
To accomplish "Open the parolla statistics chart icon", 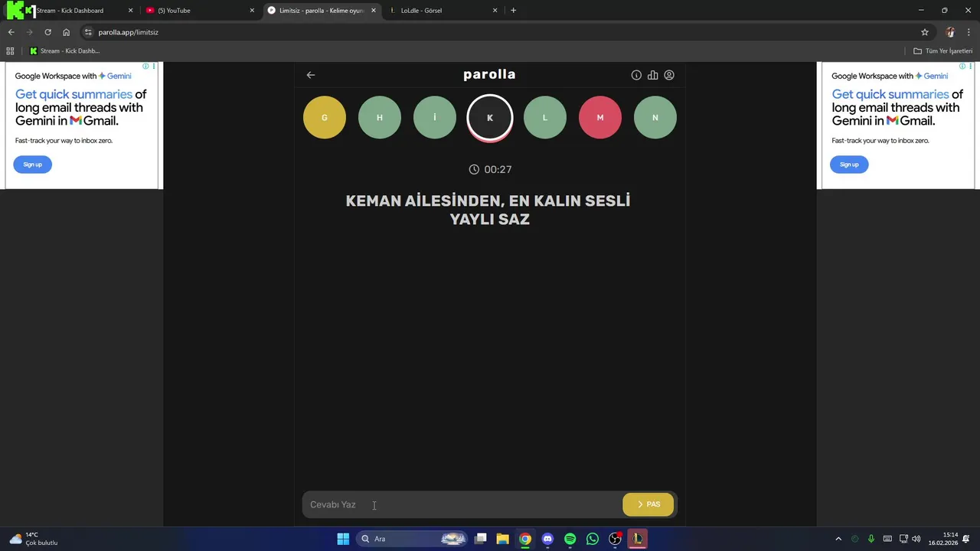I will point(653,75).
